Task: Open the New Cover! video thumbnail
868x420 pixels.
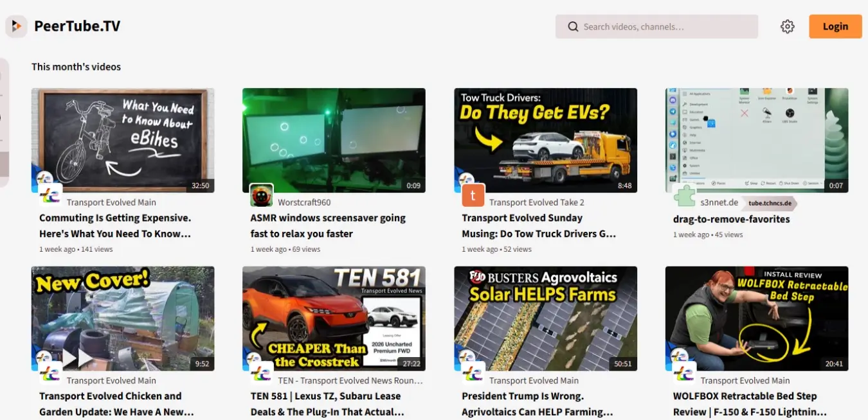Action: coord(123,319)
